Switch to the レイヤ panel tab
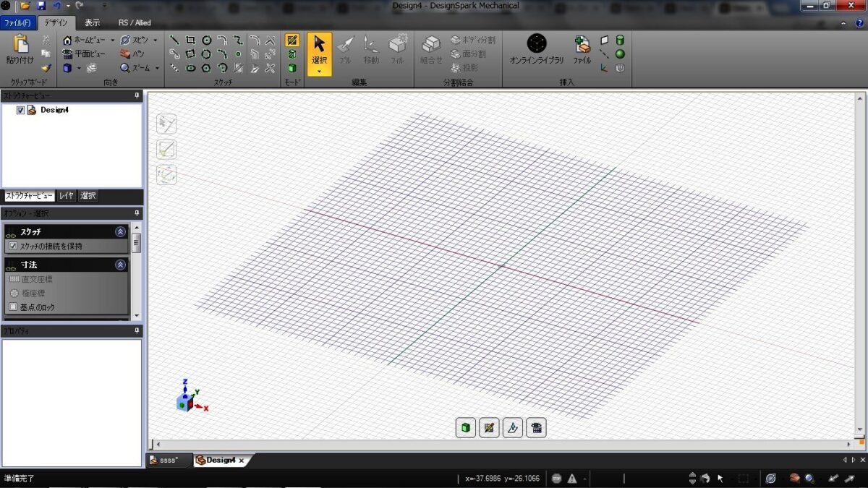868x488 pixels. 66,195
